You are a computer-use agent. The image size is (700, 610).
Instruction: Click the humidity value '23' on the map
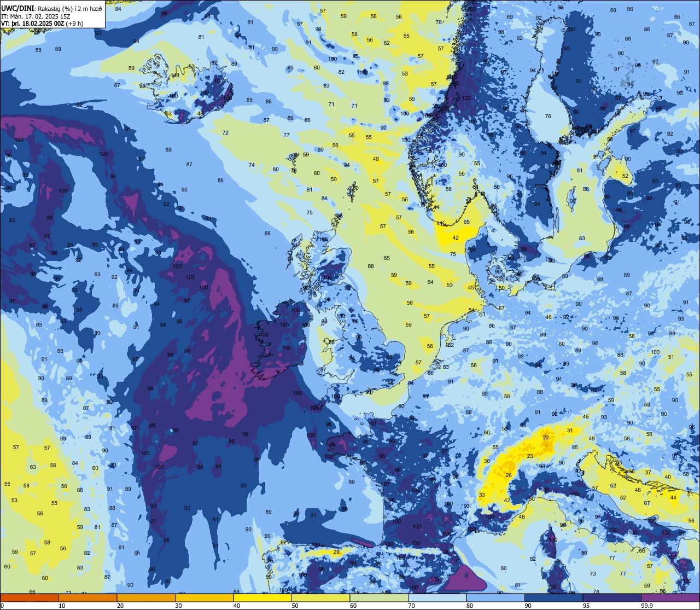[x=530, y=456]
